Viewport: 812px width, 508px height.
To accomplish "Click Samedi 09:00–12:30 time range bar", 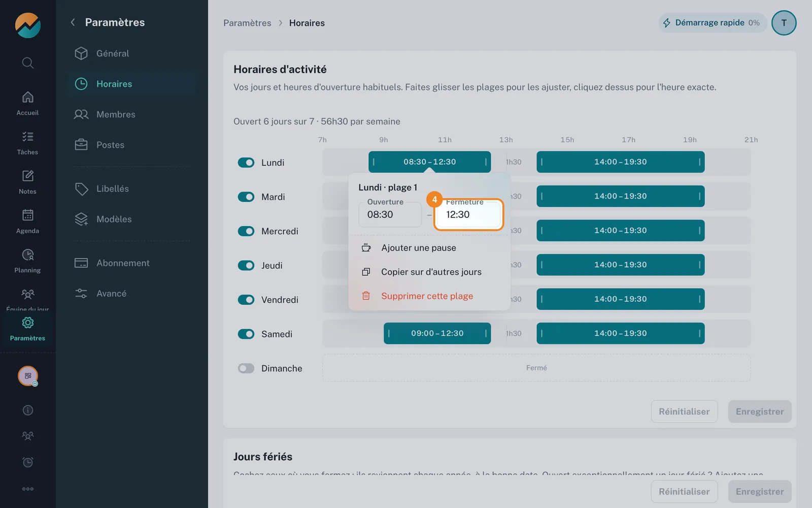I will click(x=437, y=333).
